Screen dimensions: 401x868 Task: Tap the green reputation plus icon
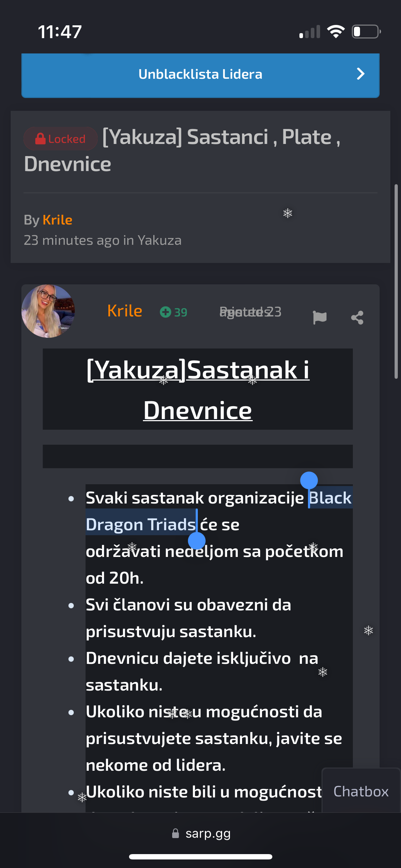pyautogui.click(x=165, y=312)
